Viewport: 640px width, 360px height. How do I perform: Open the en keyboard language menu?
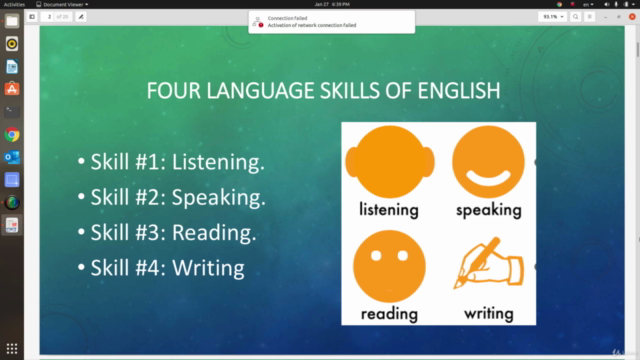pyautogui.click(x=588, y=4)
